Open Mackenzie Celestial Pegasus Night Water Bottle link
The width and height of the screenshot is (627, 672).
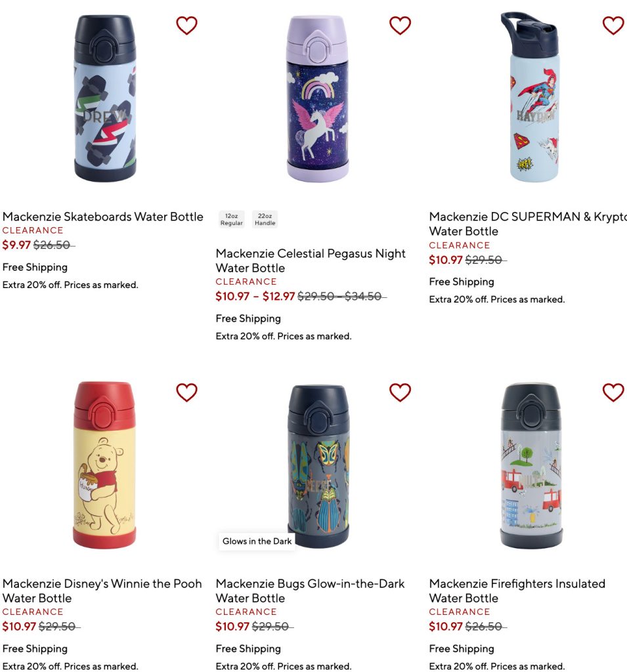click(311, 261)
